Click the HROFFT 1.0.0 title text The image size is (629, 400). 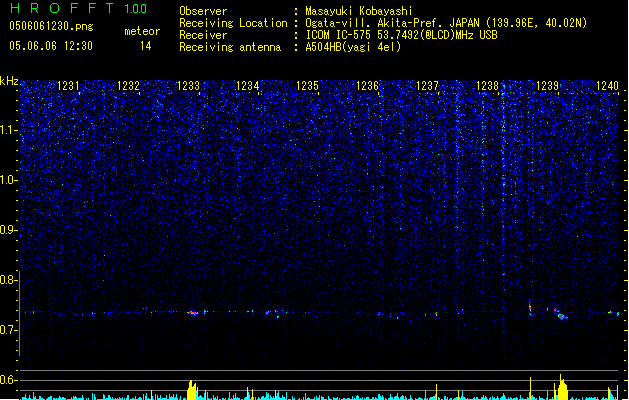pyautogui.click(x=79, y=8)
